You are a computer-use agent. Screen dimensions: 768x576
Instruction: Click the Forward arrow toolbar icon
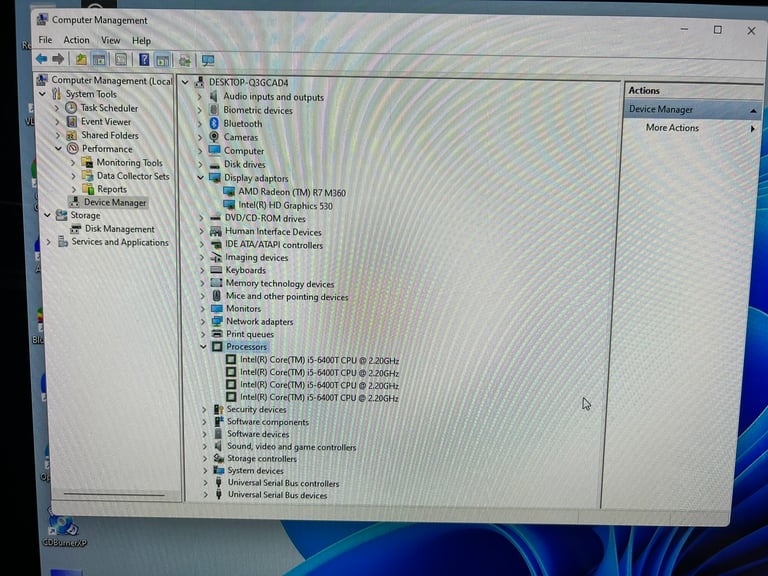pyautogui.click(x=58, y=59)
